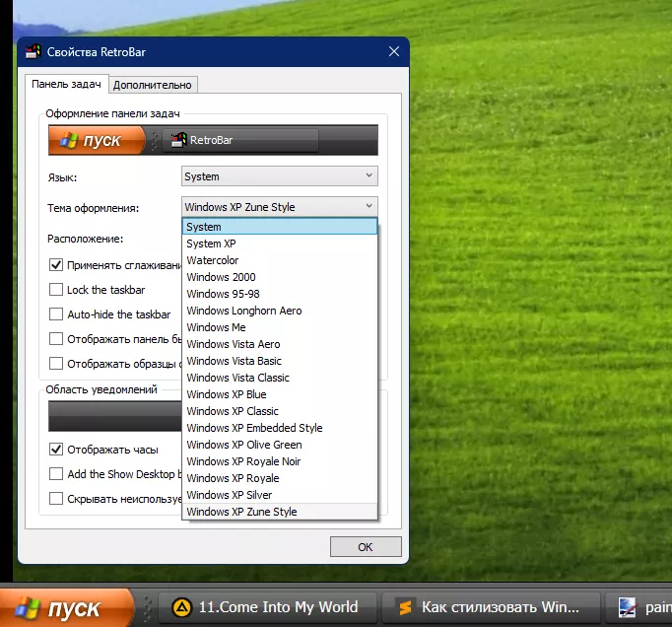Viewport: 672px width, 627px height.
Task: Expand the Язык dropdown
Action: pyautogui.click(x=280, y=176)
